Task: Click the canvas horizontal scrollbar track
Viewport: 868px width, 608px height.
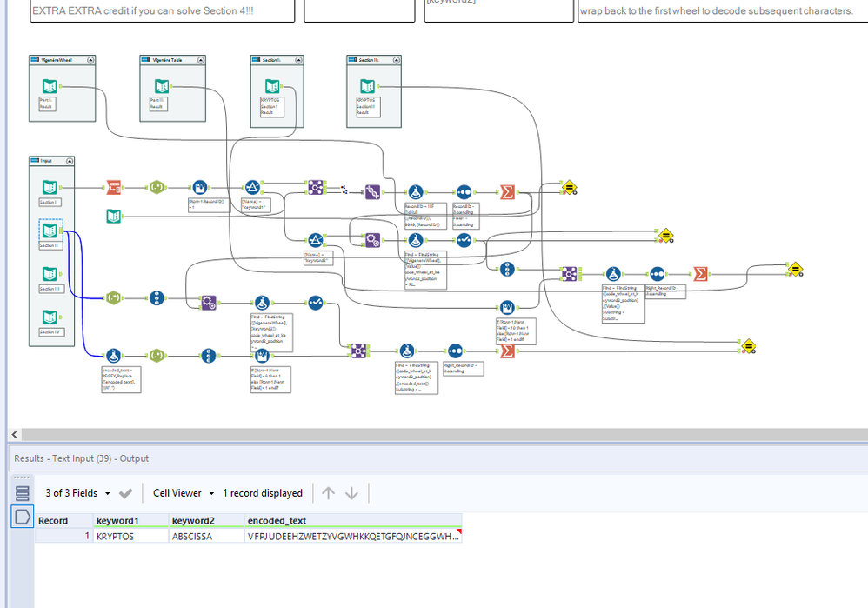Action: (x=443, y=435)
